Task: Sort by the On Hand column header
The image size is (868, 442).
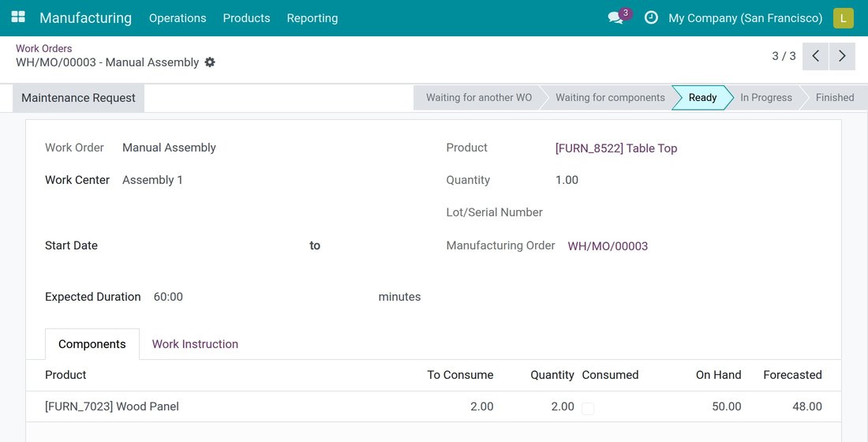Action: tap(718, 375)
